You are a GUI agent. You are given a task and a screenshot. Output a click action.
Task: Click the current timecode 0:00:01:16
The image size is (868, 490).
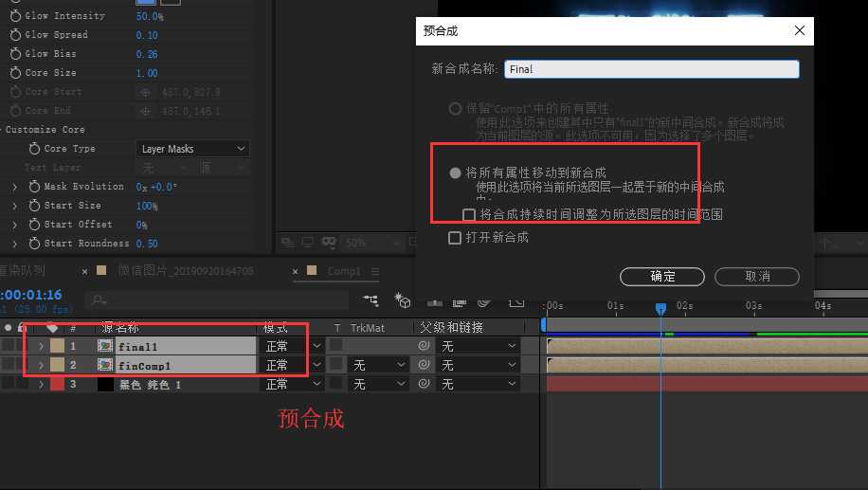point(31,295)
